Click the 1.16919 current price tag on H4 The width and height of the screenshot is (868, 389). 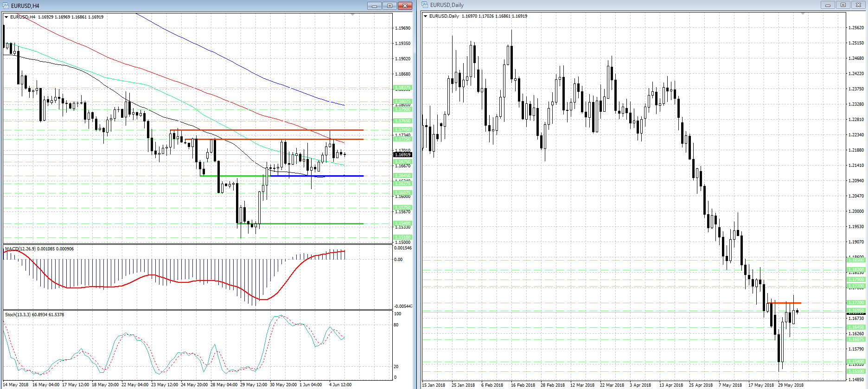pyautogui.click(x=402, y=155)
